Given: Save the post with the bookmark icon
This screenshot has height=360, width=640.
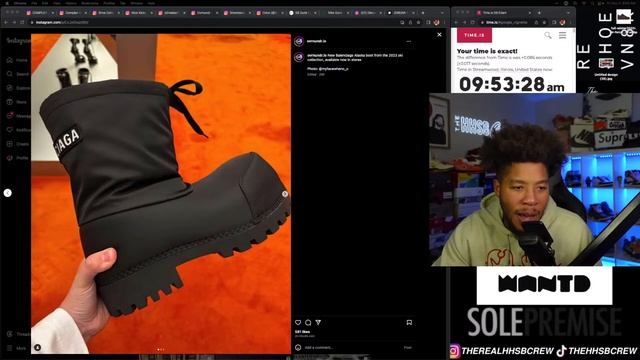Looking at the screenshot, I should [x=409, y=322].
